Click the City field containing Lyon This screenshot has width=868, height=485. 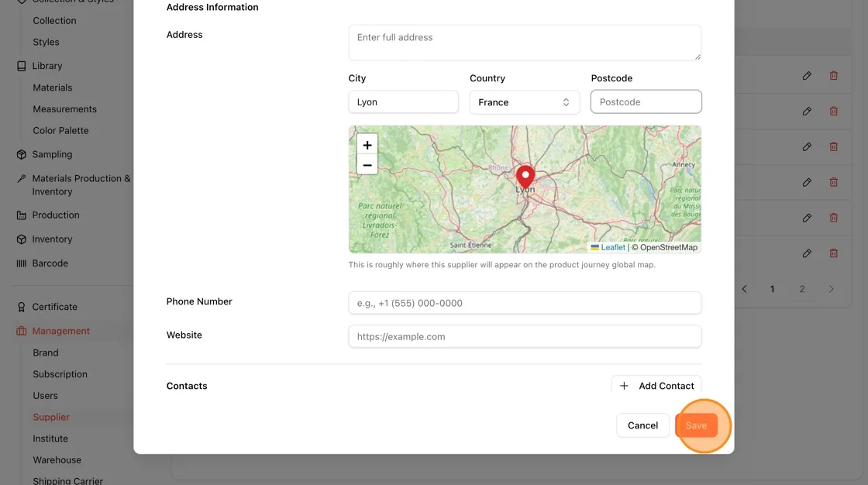404,101
